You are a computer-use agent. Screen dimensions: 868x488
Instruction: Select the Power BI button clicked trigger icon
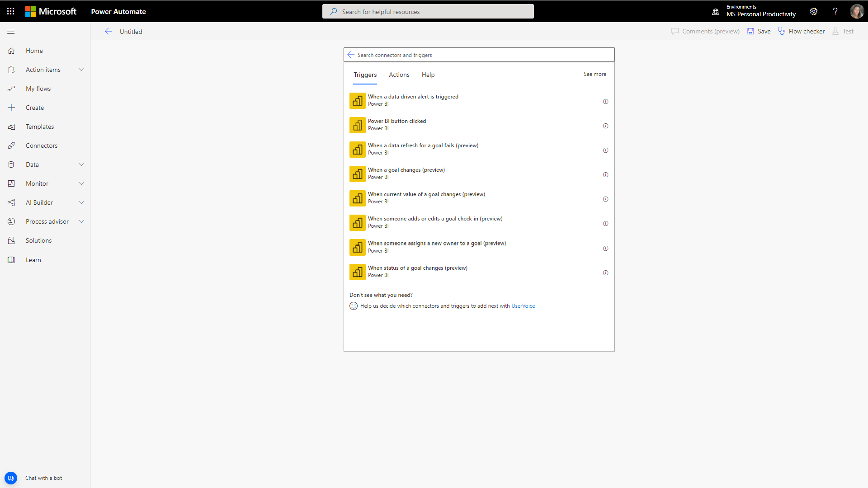pyautogui.click(x=357, y=125)
